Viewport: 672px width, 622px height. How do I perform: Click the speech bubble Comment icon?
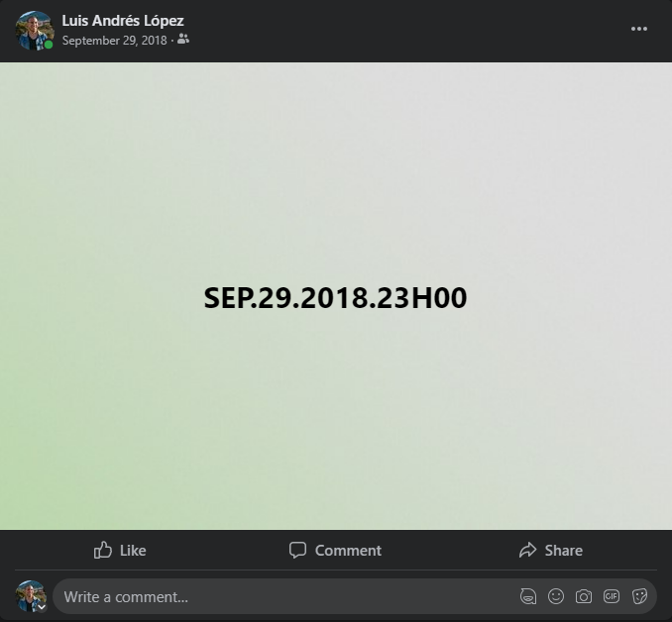click(297, 550)
